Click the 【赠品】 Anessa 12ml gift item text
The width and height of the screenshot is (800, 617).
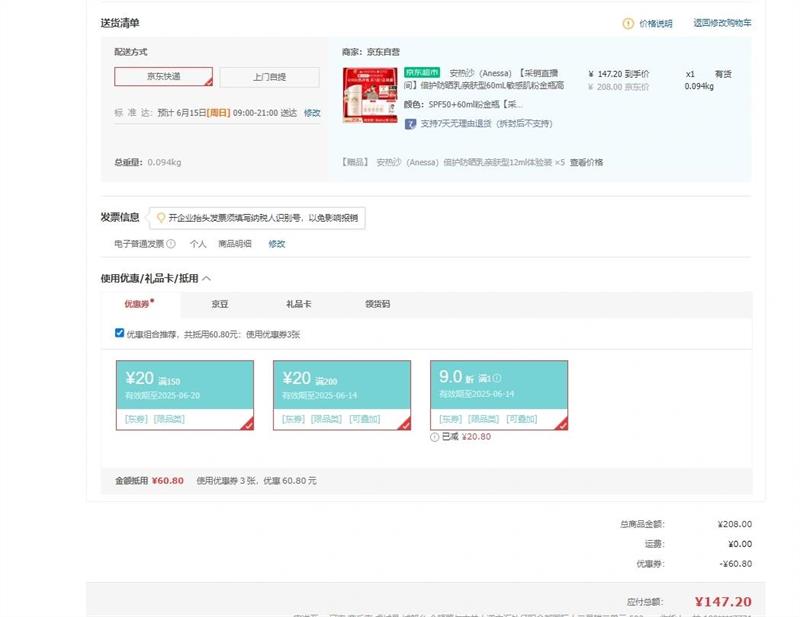453,162
